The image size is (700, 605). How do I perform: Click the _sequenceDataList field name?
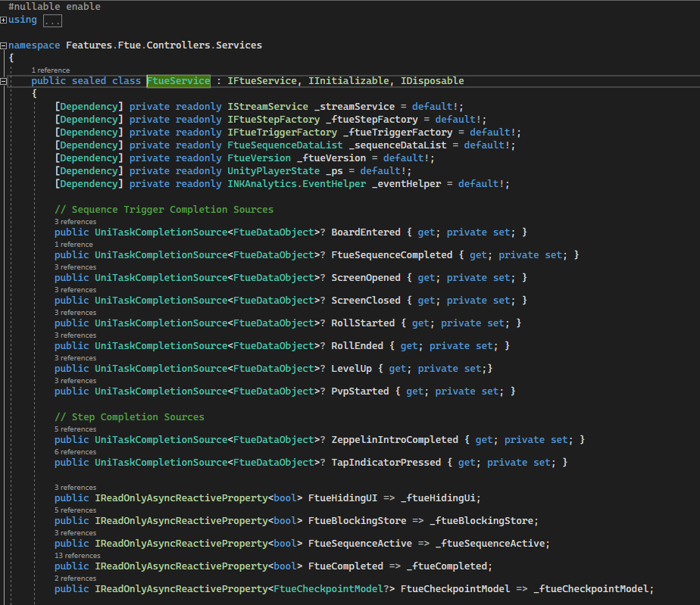(x=398, y=145)
